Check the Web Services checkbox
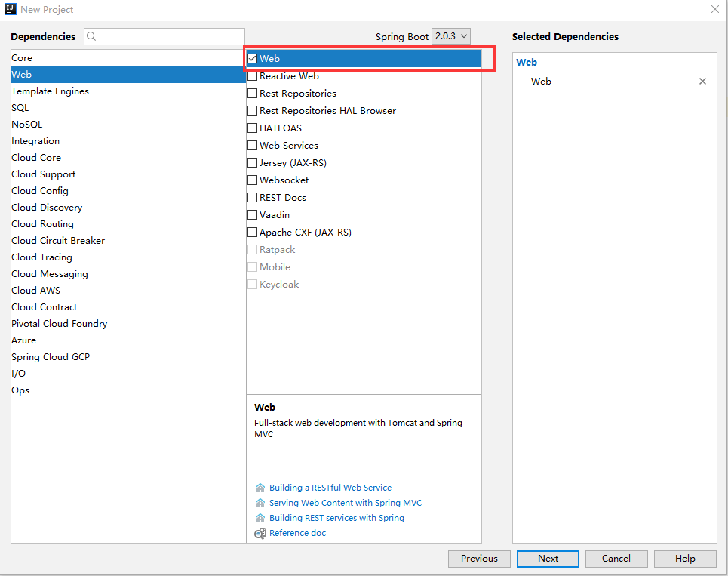This screenshot has width=728, height=576. [252, 146]
